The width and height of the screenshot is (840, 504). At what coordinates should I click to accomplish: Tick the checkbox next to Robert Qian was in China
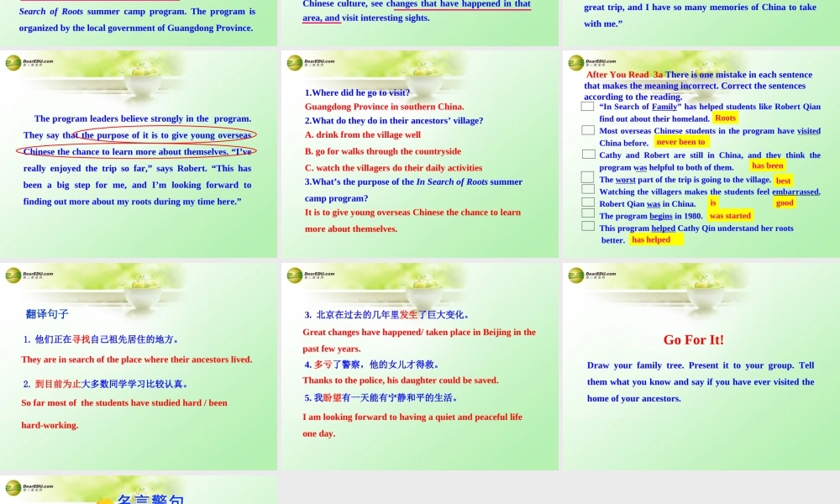coord(587,203)
